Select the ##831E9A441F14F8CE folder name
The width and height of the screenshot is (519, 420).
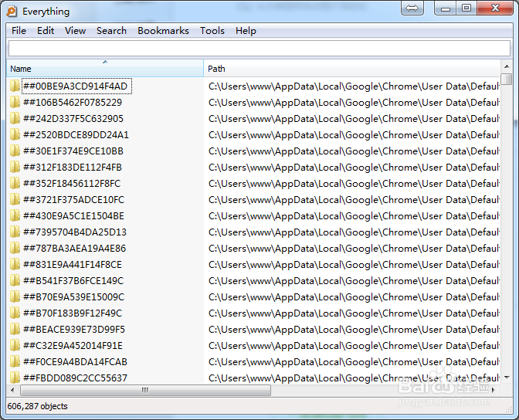(73, 265)
